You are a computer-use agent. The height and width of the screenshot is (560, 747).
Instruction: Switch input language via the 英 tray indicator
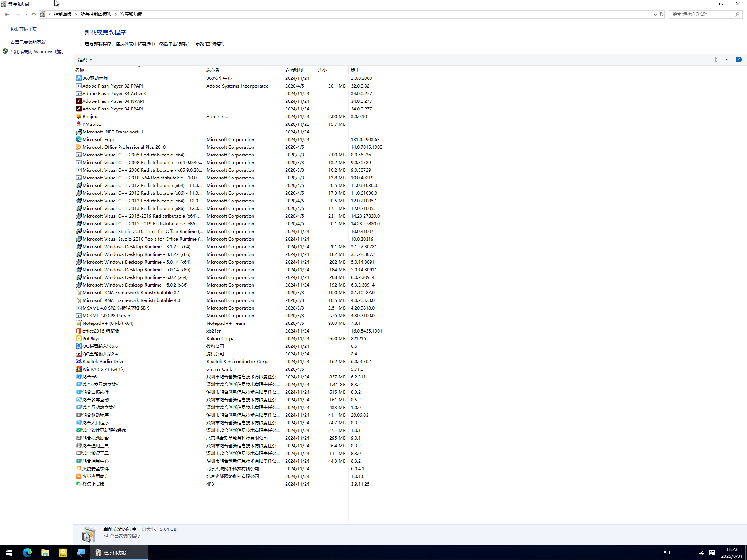tap(701, 552)
